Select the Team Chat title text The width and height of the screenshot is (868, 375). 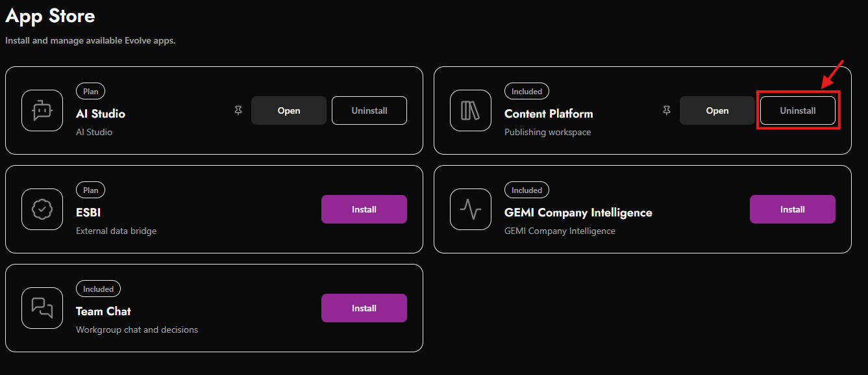pyautogui.click(x=104, y=311)
